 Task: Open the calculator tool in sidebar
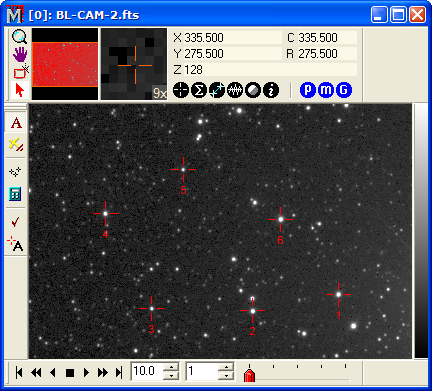(15, 194)
